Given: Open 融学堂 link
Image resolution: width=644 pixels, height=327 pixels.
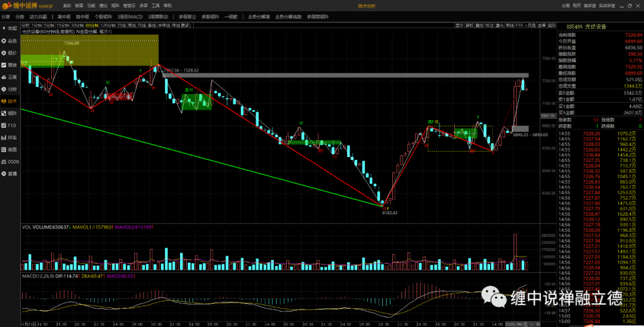Looking at the screenshot, I should (590, 6).
